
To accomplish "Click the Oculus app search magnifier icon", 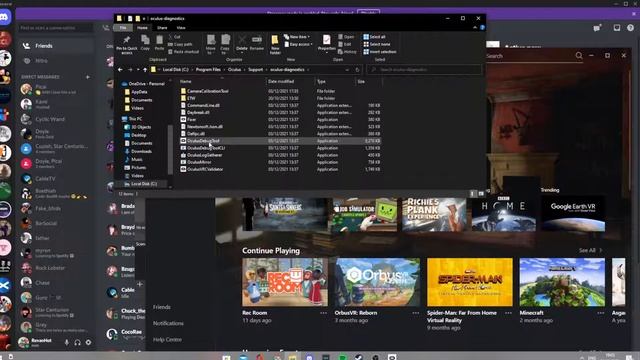I will 579,55.
